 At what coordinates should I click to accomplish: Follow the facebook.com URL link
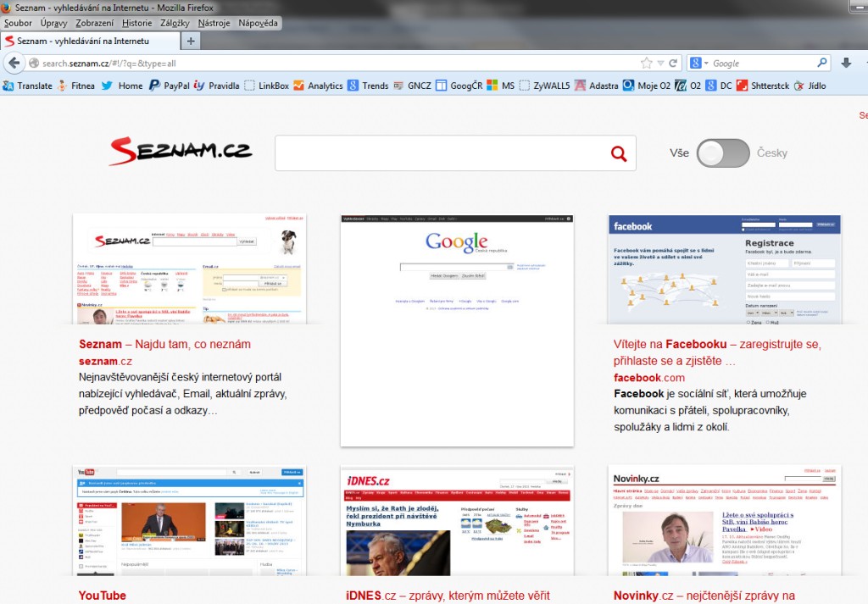tap(648, 378)
